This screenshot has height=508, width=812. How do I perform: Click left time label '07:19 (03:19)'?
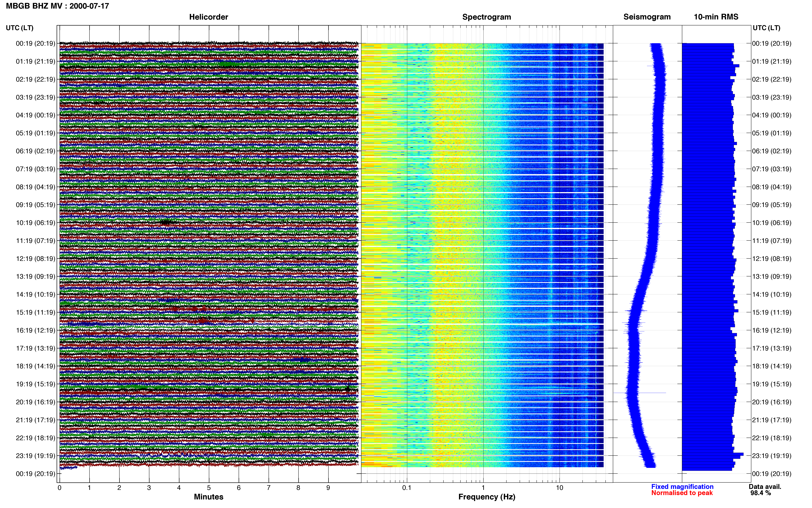[x=35, y=169]
